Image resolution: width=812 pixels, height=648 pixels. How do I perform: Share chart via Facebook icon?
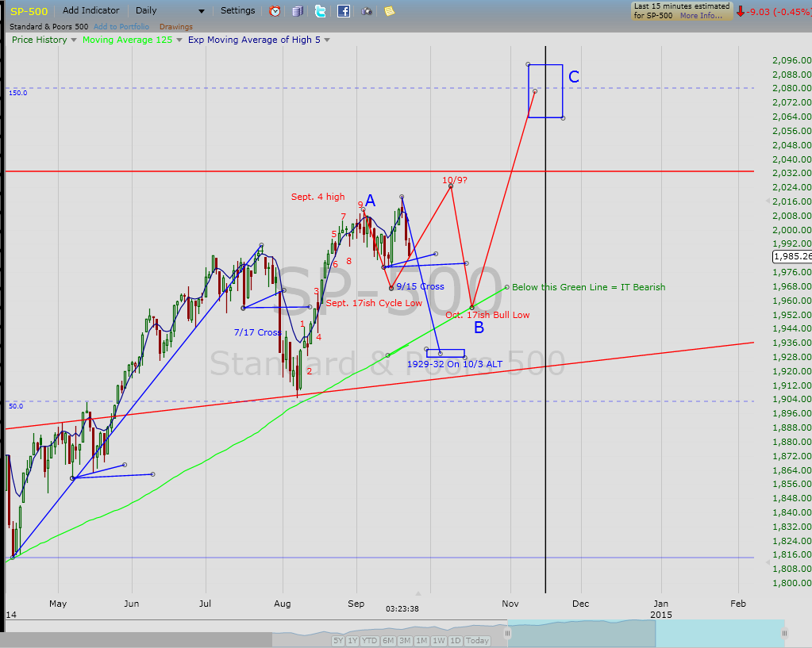pyautogui.click(x=344, y=11)
